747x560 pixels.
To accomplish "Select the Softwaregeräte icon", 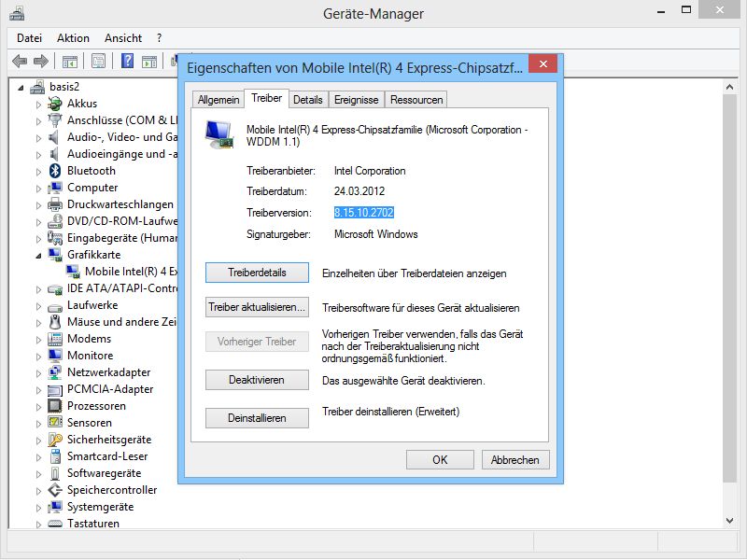I will point(55,473).
